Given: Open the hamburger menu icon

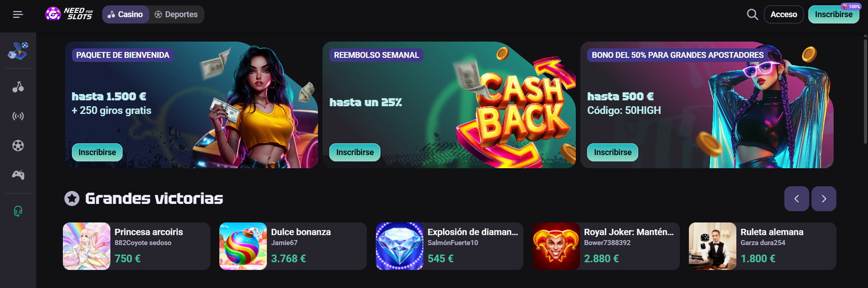Looking at the screenshot, I should pyautogui.click(x=18, y=15).
